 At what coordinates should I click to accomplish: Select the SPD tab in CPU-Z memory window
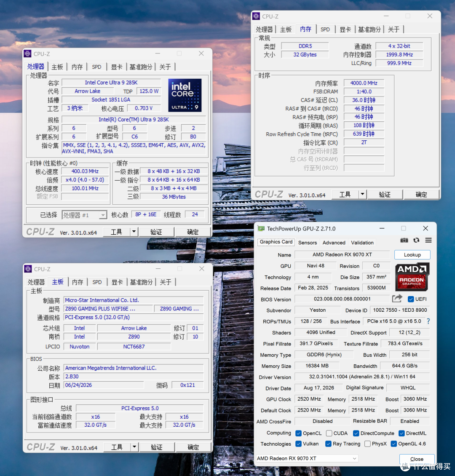pyautogui.click(x=325, y=29)
